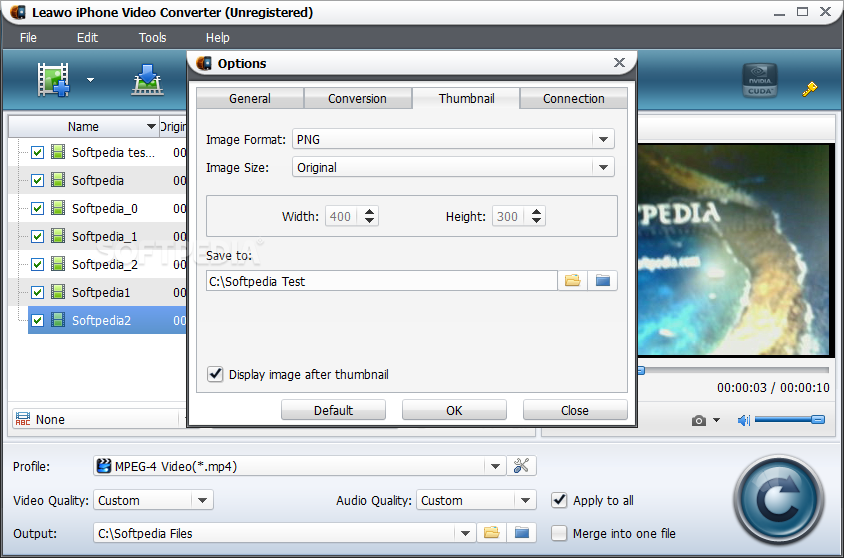Screen dimensions: 844x558
Task: Open the Tools menu
Action: (x=152, y=38)
